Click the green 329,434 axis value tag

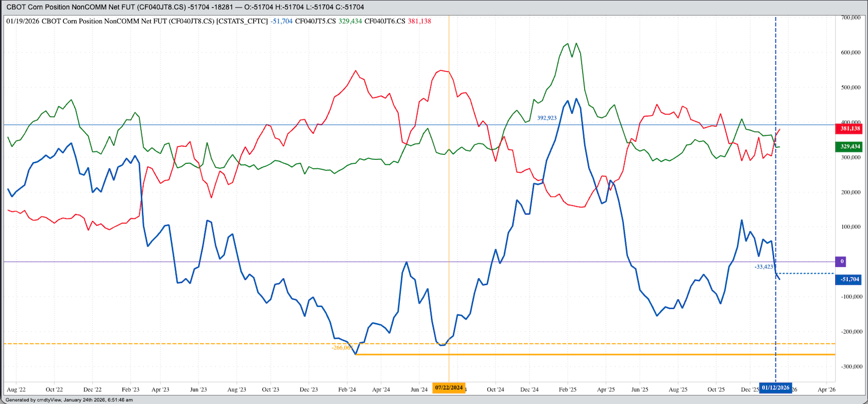(850, 147)
